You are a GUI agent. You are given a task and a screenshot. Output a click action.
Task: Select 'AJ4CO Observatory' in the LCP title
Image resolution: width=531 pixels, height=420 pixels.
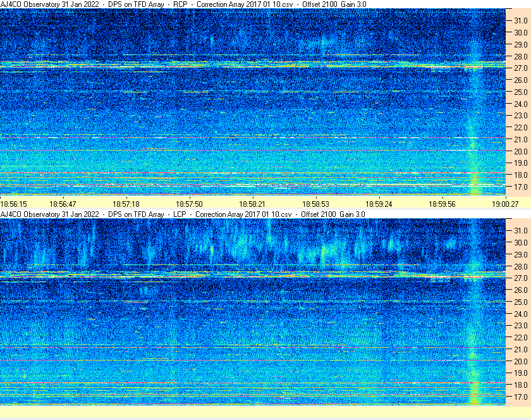coord(30,214)
